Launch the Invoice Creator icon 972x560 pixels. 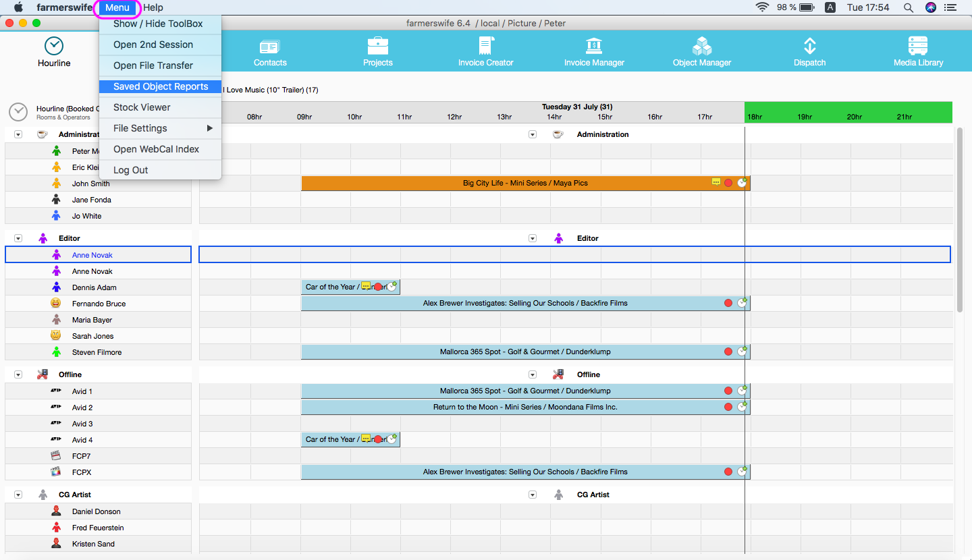(485, 46)
